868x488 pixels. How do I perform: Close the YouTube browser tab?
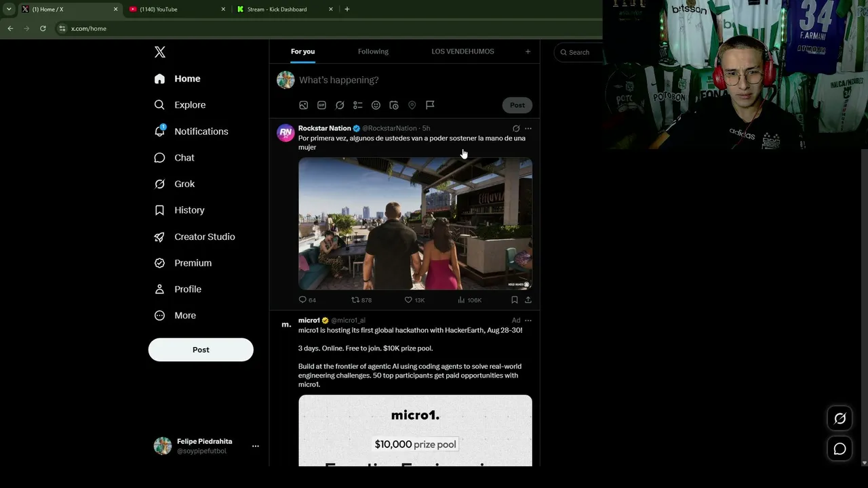point(223,9)
